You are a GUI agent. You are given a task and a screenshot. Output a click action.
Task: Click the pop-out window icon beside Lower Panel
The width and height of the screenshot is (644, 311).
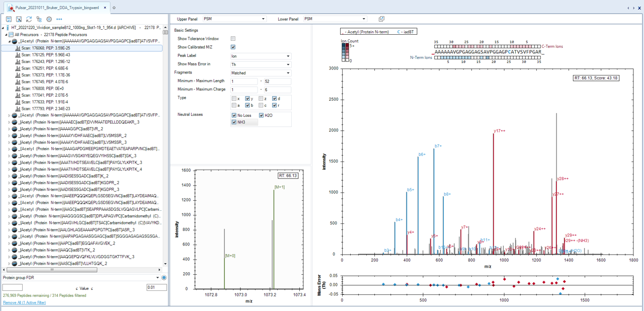(381, 19)
